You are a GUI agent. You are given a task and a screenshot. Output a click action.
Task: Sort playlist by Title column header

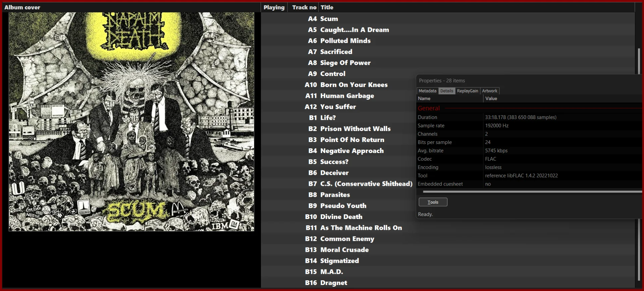point(476,7)
